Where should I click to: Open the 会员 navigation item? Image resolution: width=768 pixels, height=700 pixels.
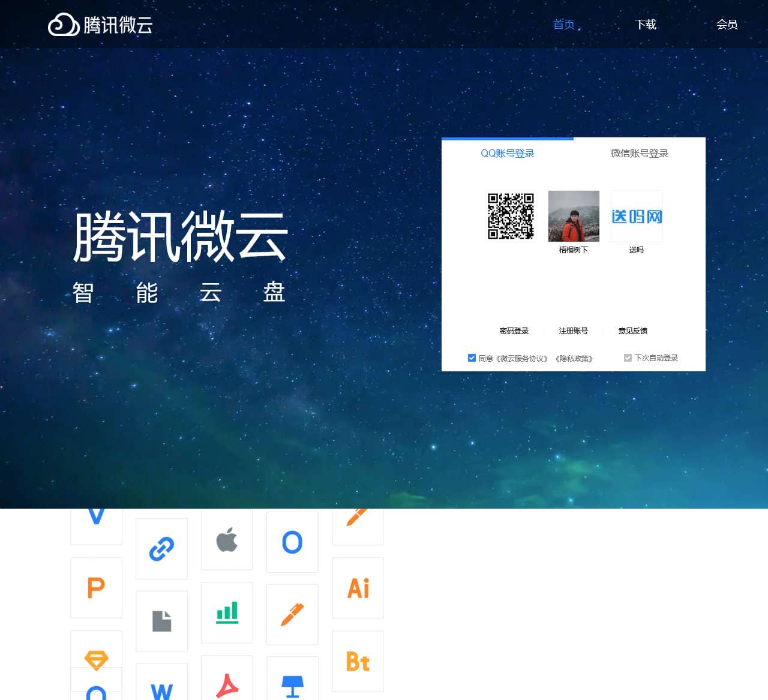(x=727, y=25)
